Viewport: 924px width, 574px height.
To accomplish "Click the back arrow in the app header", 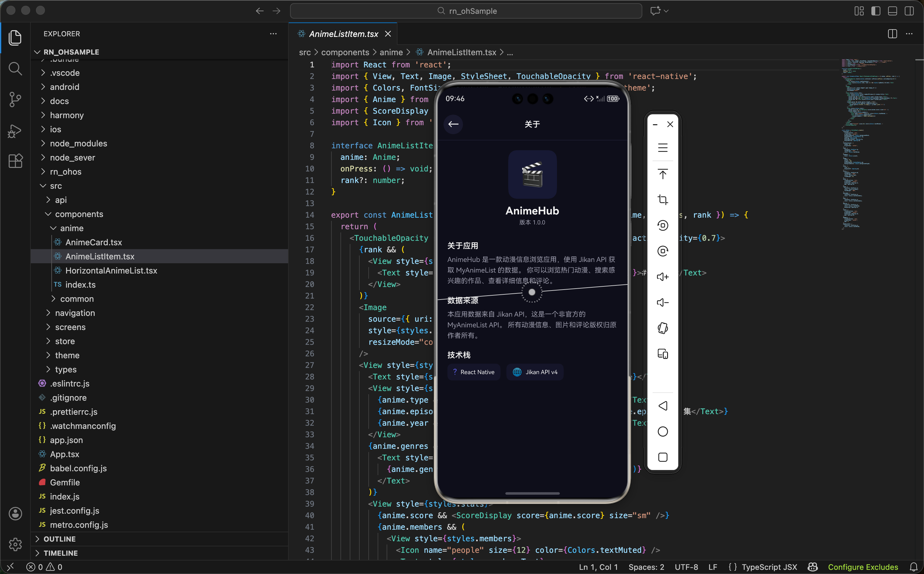I will [x=453, y=124].
